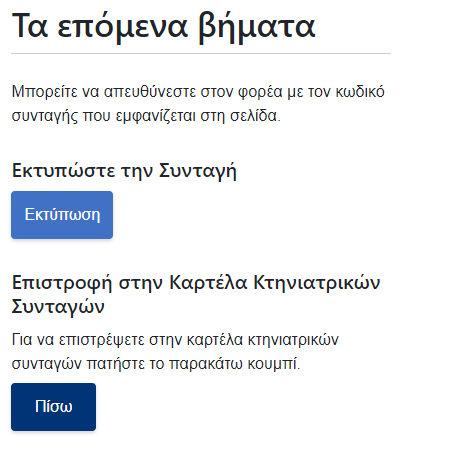Image resolution: width=473 pixels, height=453 pixels.
Task: Click the word Κτηνιατρικών in the return subheading
Action: 317,283
